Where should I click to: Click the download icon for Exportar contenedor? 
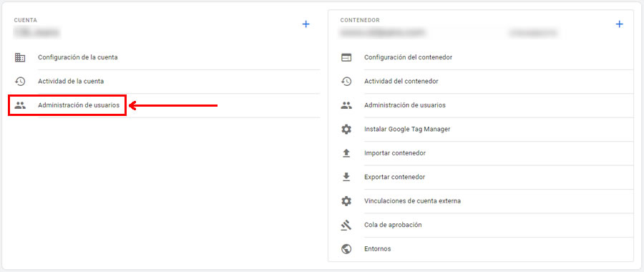(x=346, y=177)
